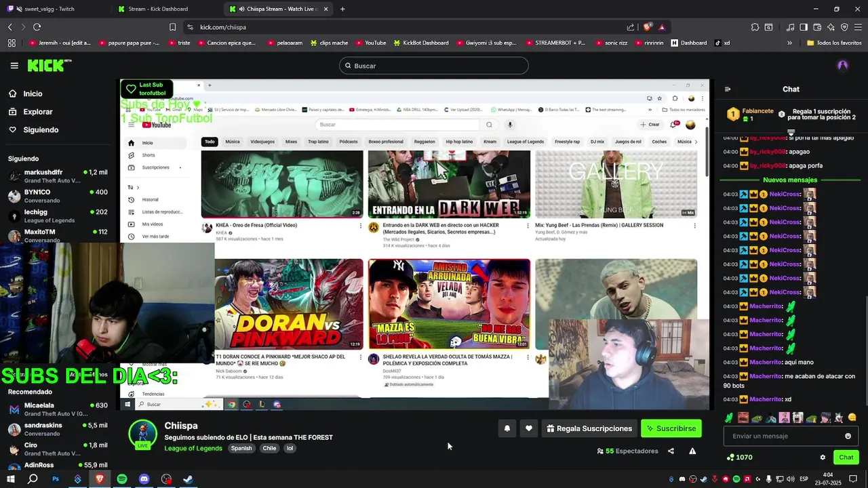The width and height of the screenshot is (868, 488).
Task: Open the STREAMERBOT bookmark
Action: point(555,43)
